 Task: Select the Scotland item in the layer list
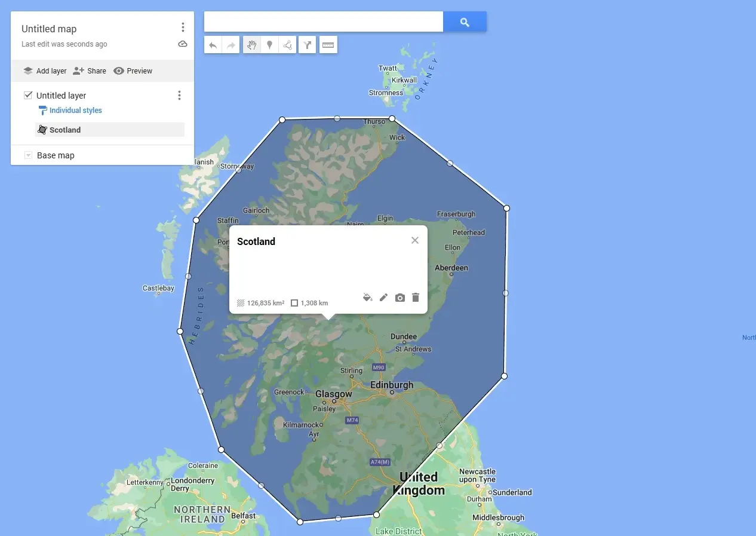pyautogui.click(x=65, y=130)
